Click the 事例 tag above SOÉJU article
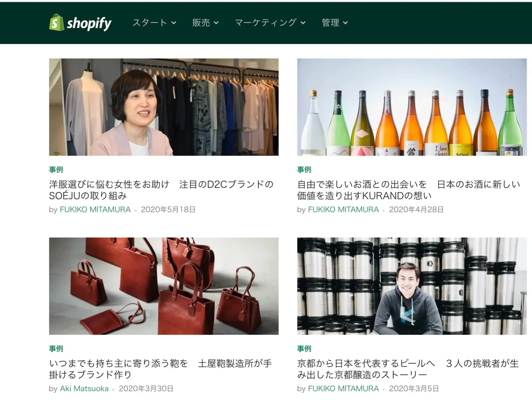This screenshot has height=400, width=532. click(56, 170)
